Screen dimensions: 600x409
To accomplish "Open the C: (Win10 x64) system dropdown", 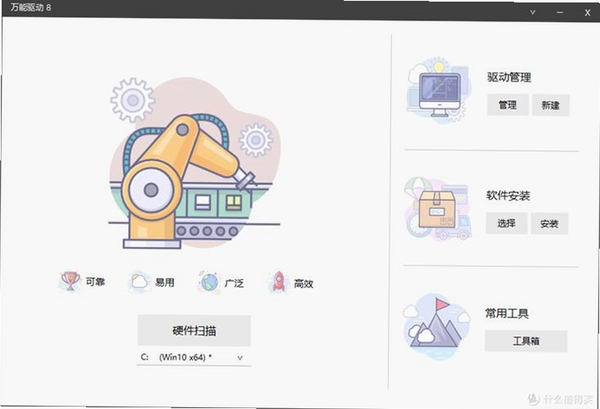I will [194, 357].
